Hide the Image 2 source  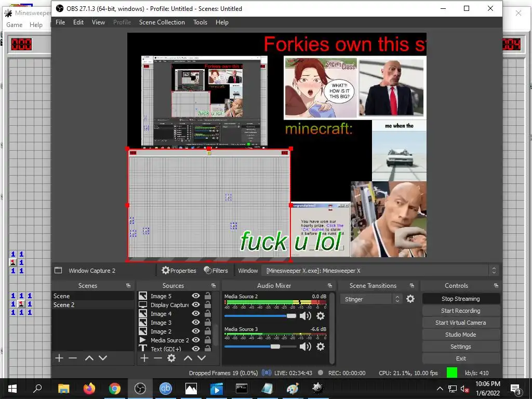pyautogui.click(x=196, y=331)
